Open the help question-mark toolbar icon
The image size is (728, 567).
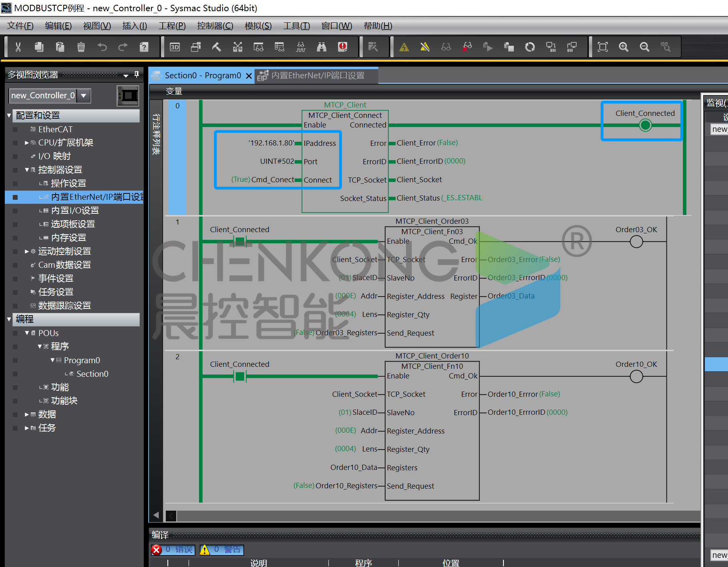click(144, 47)
